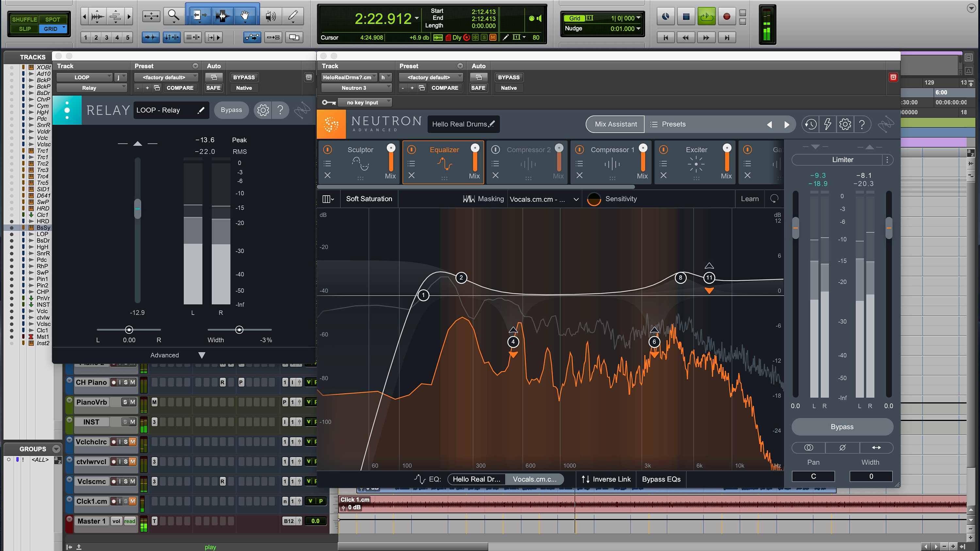Click Return to Zero transport button

point(665,37)
